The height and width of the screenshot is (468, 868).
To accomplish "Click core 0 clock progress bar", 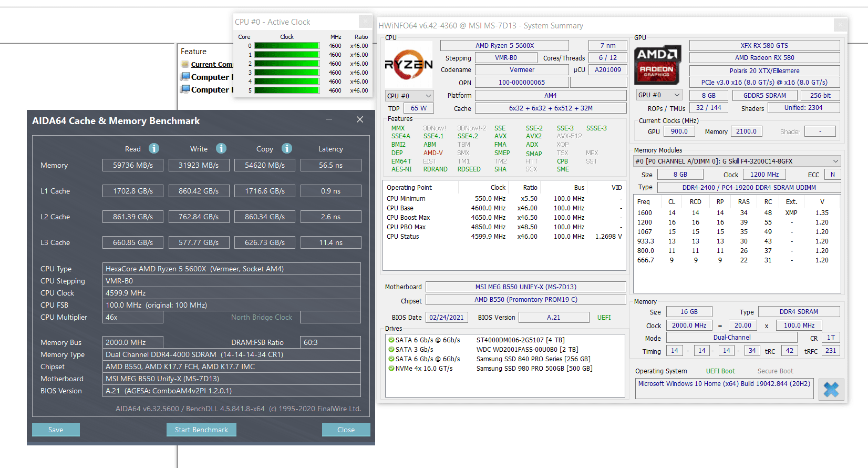I will 287,46.
